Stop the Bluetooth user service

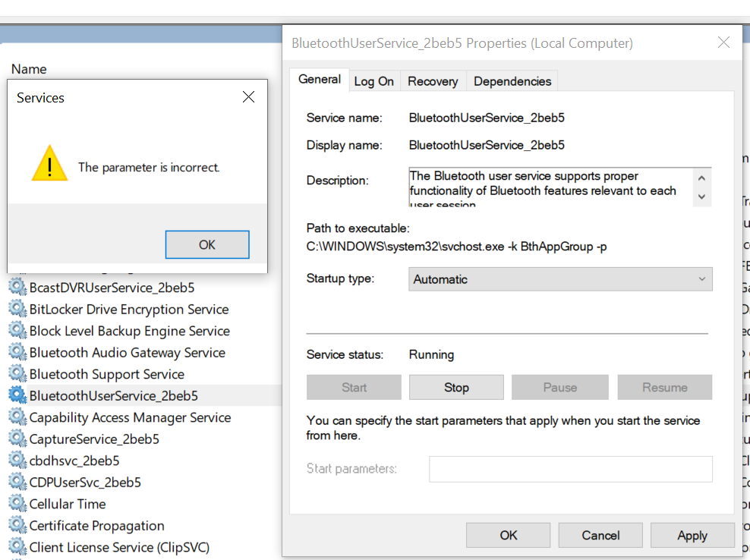point(456,387)
